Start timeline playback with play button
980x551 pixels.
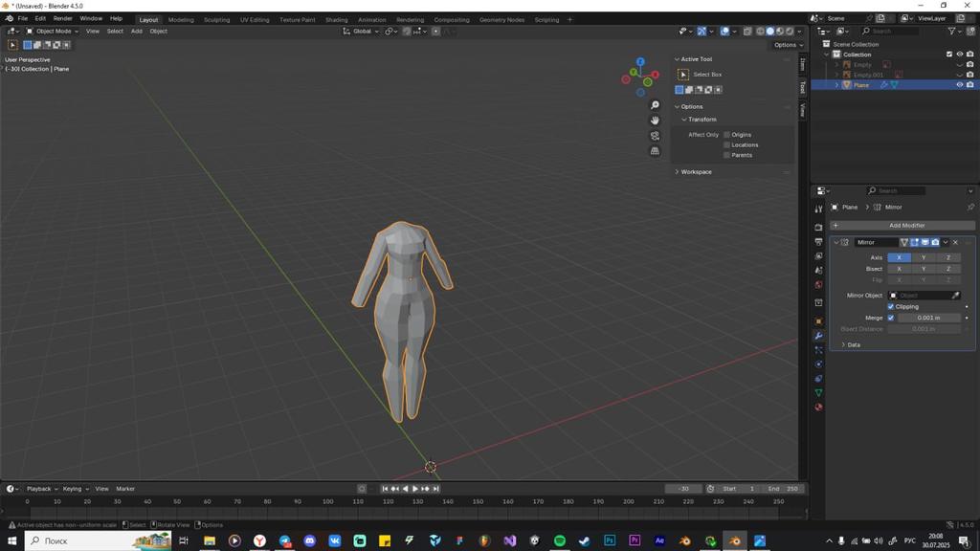pyautogui.click(x=415, y=489)
